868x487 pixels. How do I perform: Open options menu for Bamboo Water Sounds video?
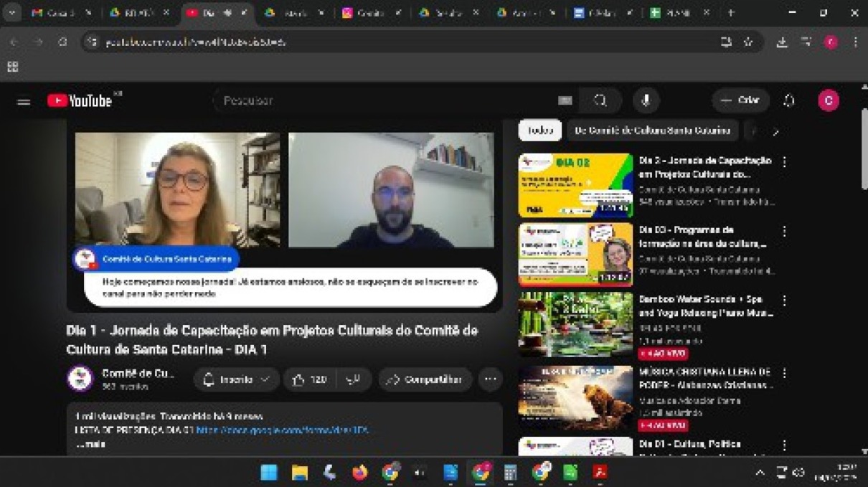point(784,301)
